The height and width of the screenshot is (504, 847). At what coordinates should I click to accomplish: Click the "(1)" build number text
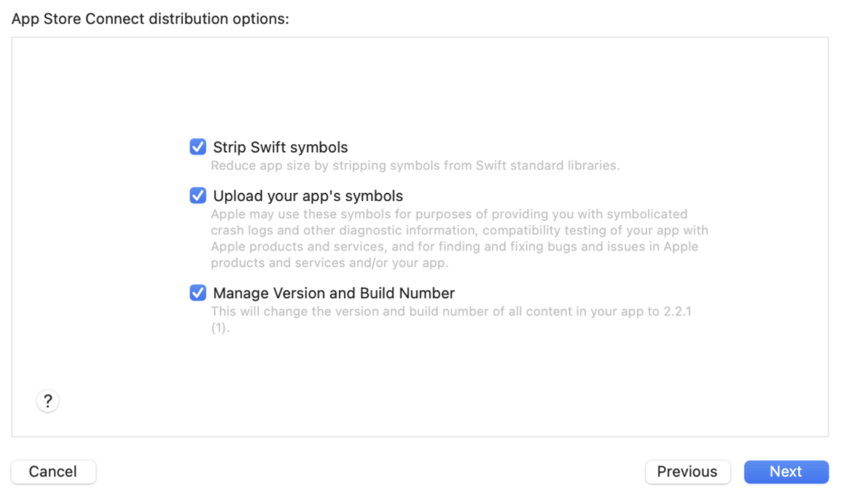[x=220, y=328]
